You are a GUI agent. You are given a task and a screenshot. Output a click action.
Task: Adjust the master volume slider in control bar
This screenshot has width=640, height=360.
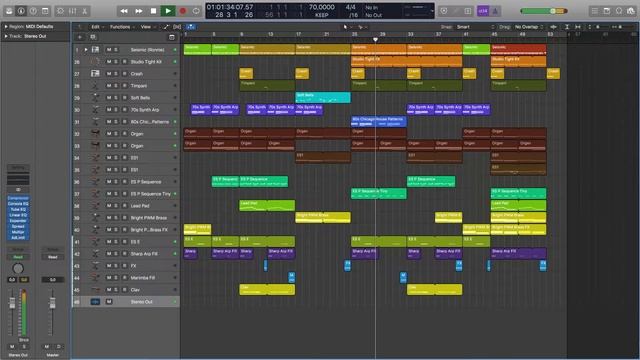[x=544, y=11]
